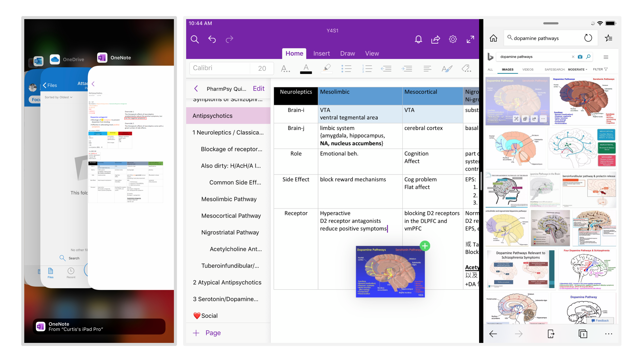Screen dimensions: 644x362
Task: Switch to the VIDEOS results tab
Action: (528, 70)
